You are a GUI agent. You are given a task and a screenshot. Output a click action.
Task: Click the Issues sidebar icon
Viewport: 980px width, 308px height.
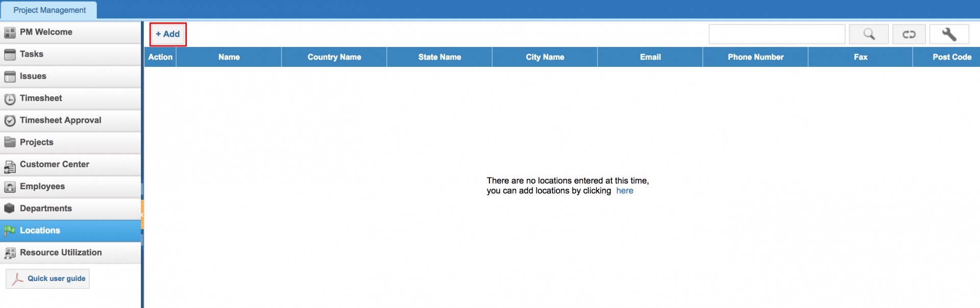(10, 76)
